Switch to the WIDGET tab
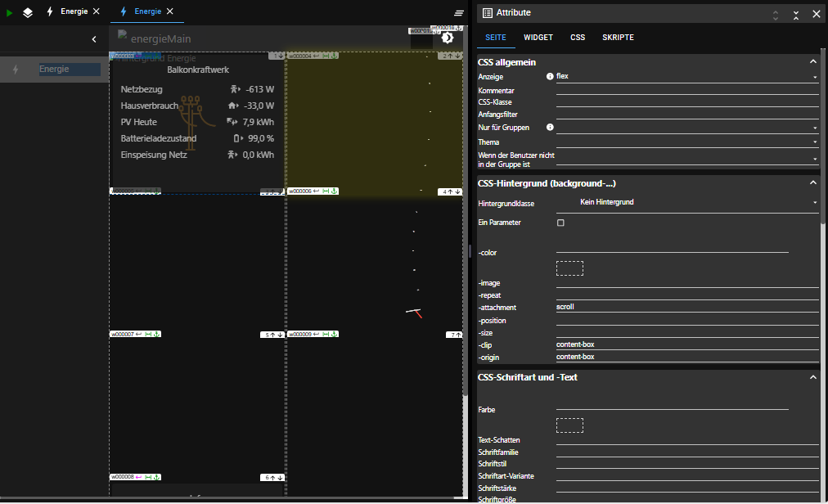The image size is (828, 504). tap(538, 38)
